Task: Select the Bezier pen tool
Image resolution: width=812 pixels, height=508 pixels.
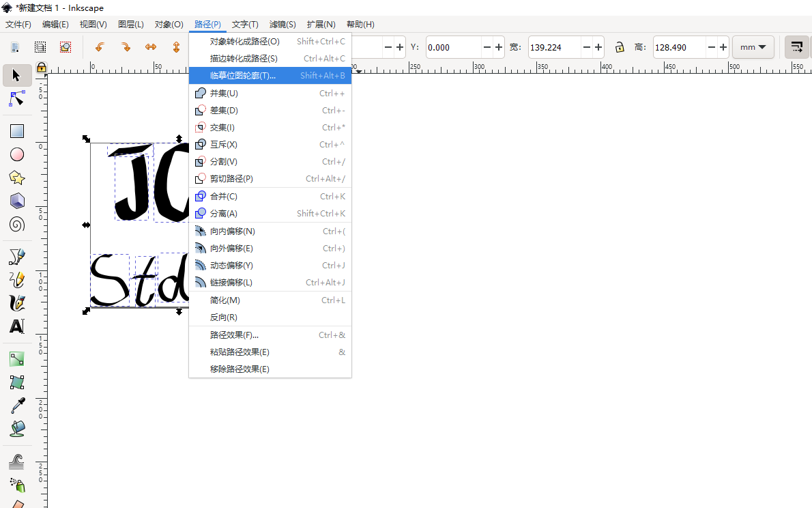Action: 17,257
